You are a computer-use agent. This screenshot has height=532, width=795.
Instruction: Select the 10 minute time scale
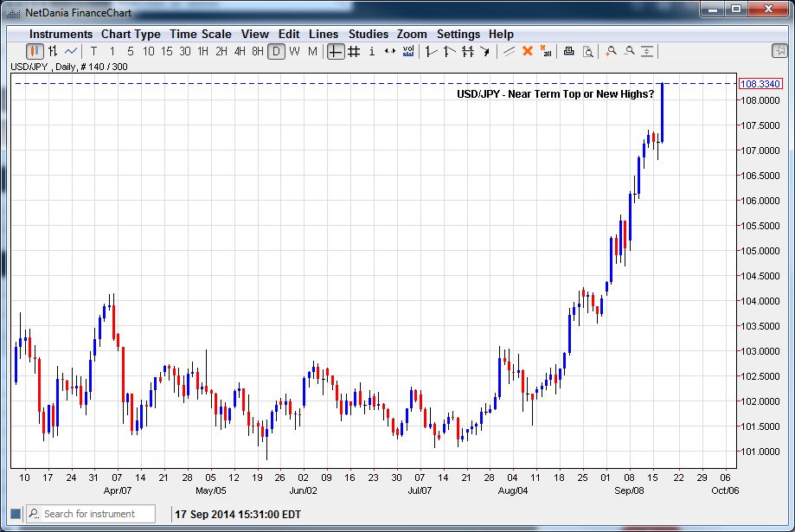coord(149,51)
